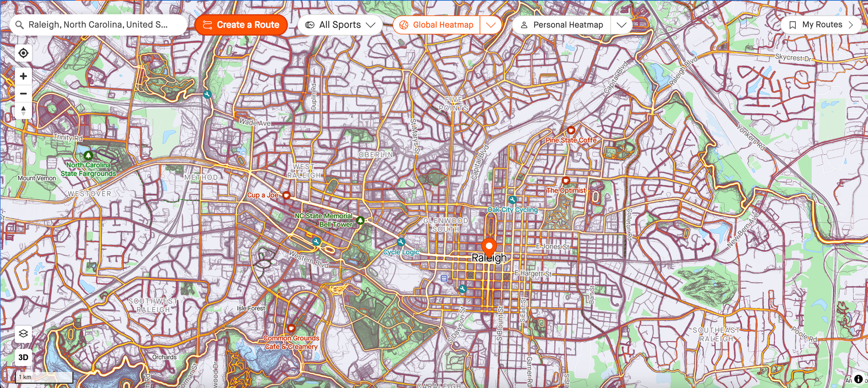Toggle the Personal Heatmap layer
This screenshot has width=868, height=388.
click(562, 25)
